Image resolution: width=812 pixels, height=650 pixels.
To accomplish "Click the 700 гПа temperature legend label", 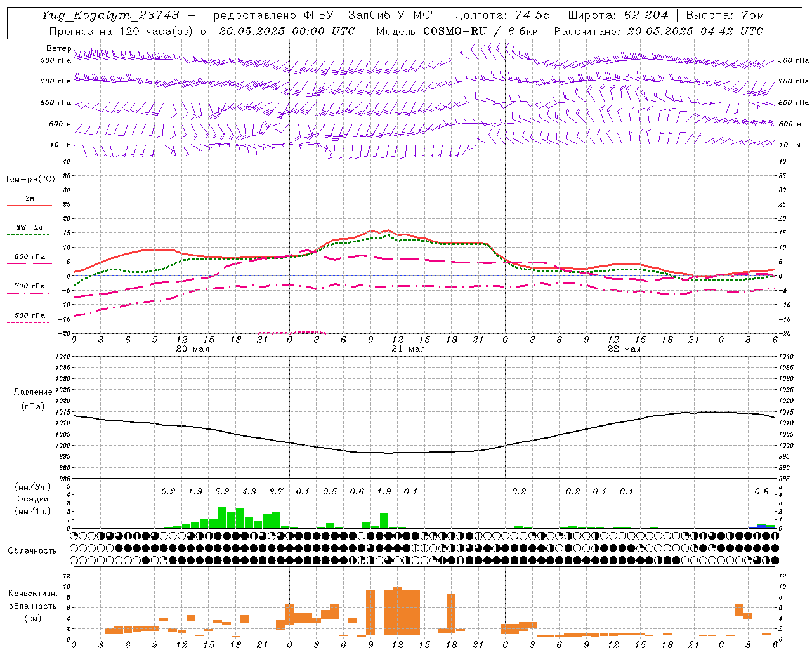I will (x=30, y=286).
